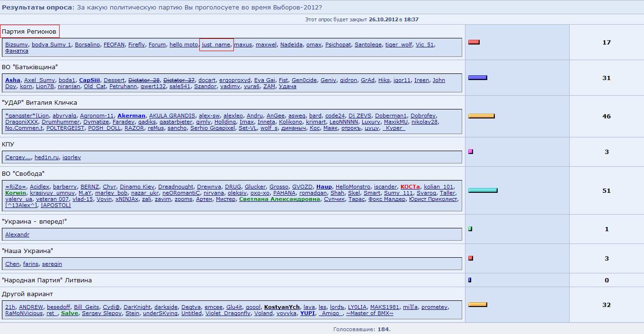Open Светлана Александровна profile link
644x334 pixels.
click(x=279, y=199)
